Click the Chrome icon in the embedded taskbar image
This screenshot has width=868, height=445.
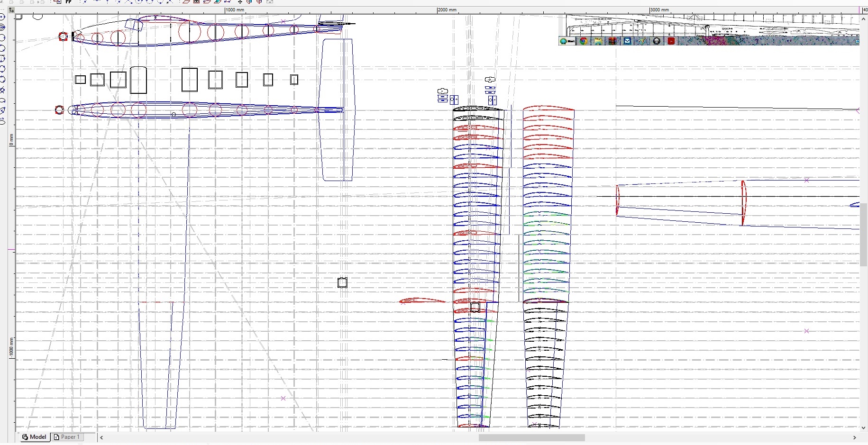click(584, 41)
